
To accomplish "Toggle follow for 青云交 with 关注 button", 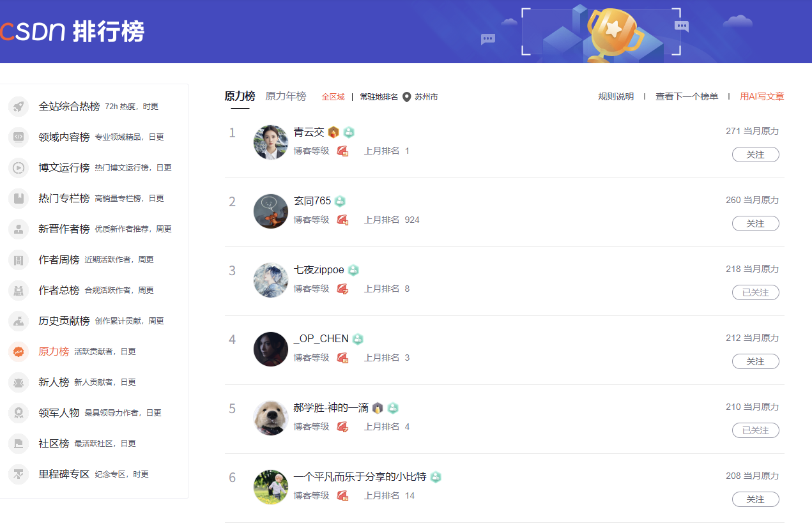I will click(755, 155).
